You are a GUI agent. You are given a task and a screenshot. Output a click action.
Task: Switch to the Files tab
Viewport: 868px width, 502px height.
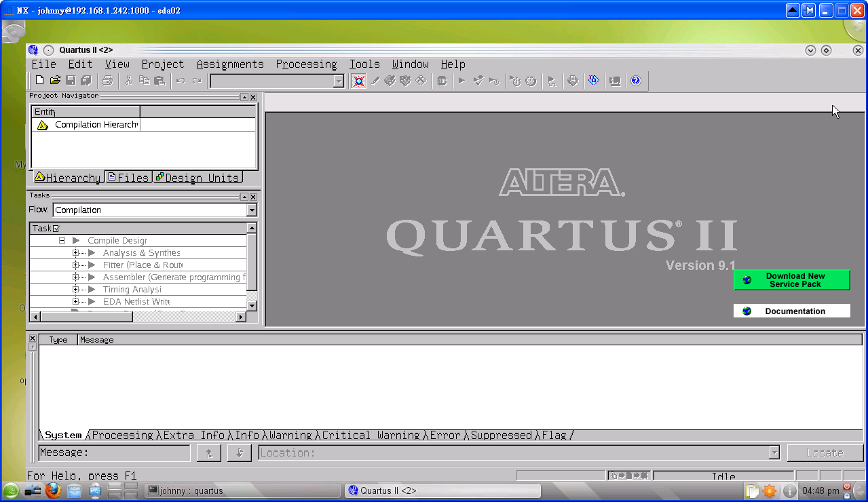[128, 178]
